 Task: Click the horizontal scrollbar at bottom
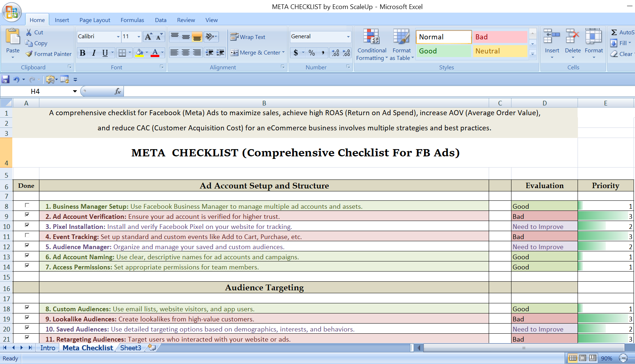pos(523,348)
